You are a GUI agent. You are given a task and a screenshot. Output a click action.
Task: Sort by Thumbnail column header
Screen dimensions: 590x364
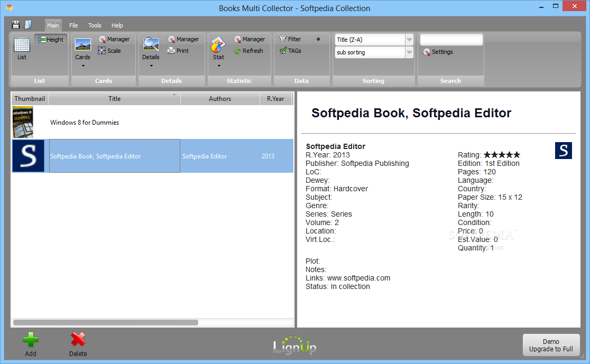(x=30, y=98)
